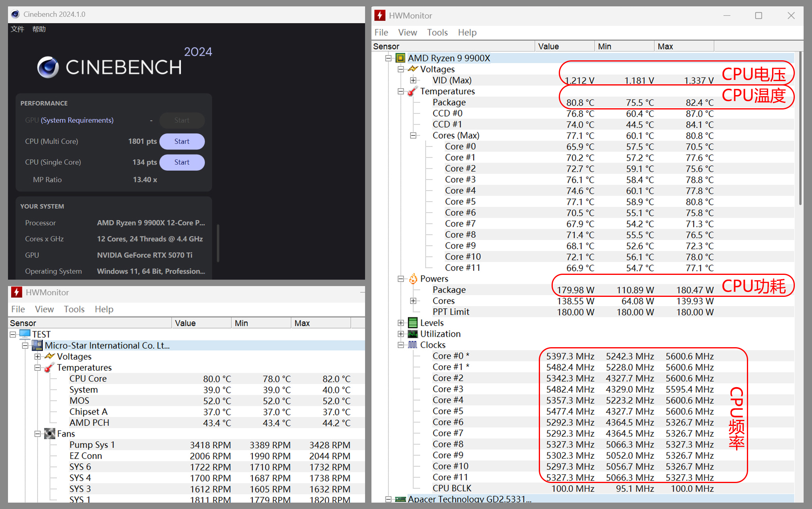Click the AMD Ryzen 9 9900X chip icon
The image size is (812, 509).
(400, 58)
